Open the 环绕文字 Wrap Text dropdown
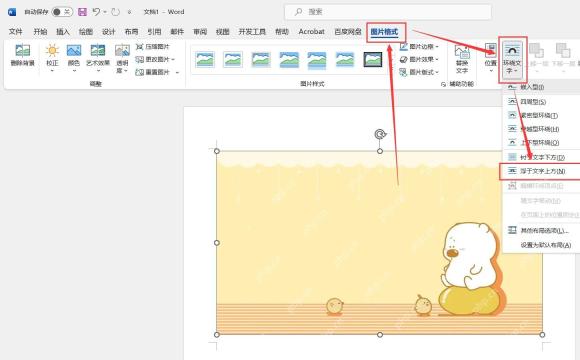The width and height of the screenshot is (580, 360). coord(512,59)
